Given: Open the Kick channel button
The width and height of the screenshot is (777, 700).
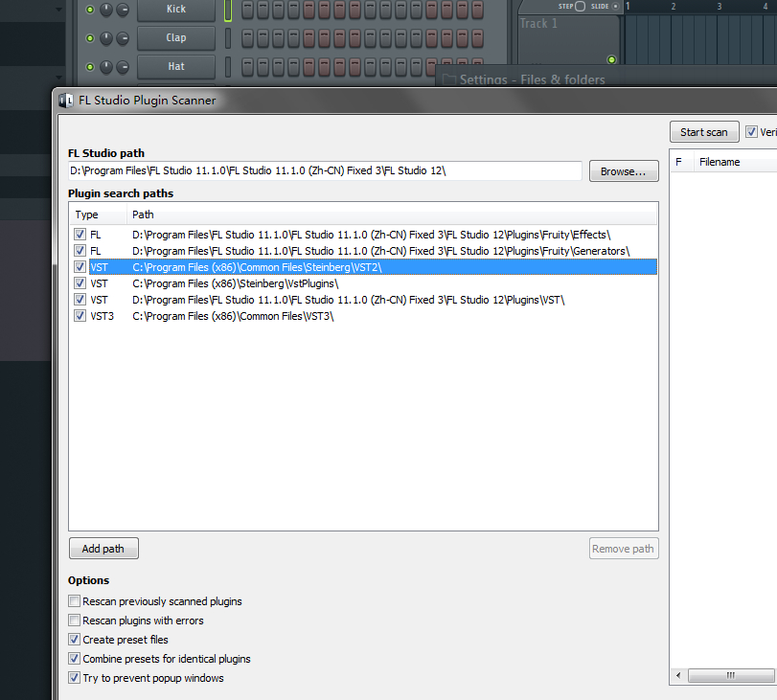Looking at the screenshot, I should (176, 10).
